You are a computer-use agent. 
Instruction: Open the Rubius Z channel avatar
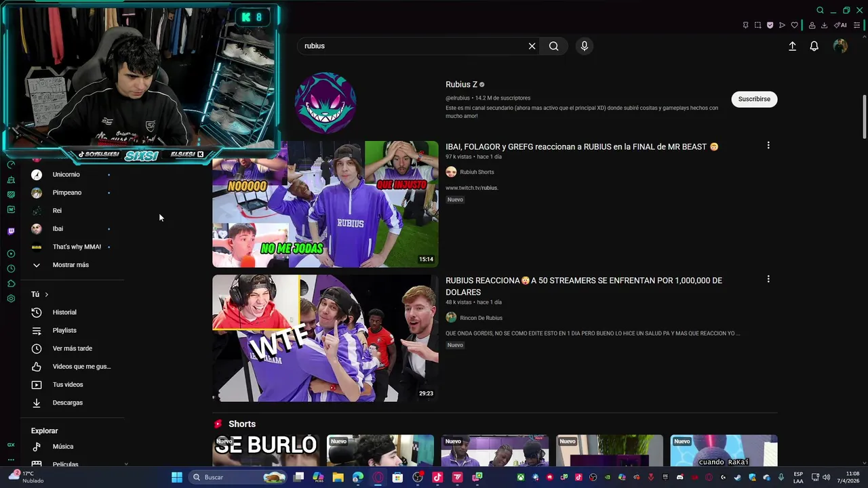(325, 102)
